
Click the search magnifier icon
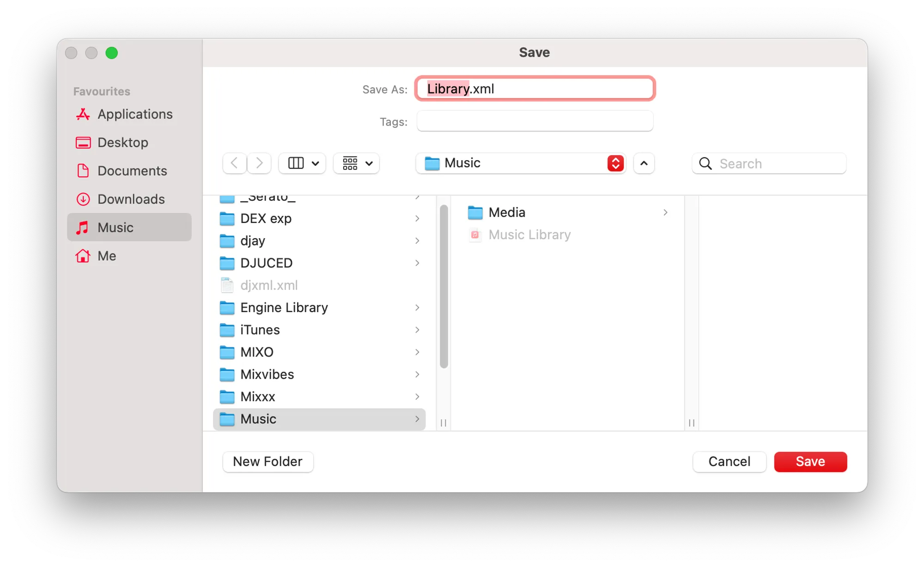pos(705,163)
